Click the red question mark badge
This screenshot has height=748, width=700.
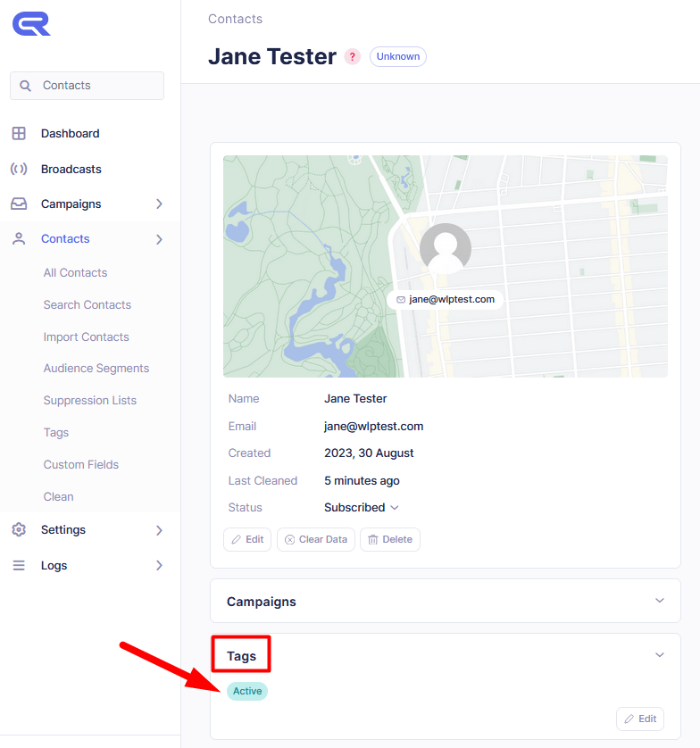(x=352, y=57)
